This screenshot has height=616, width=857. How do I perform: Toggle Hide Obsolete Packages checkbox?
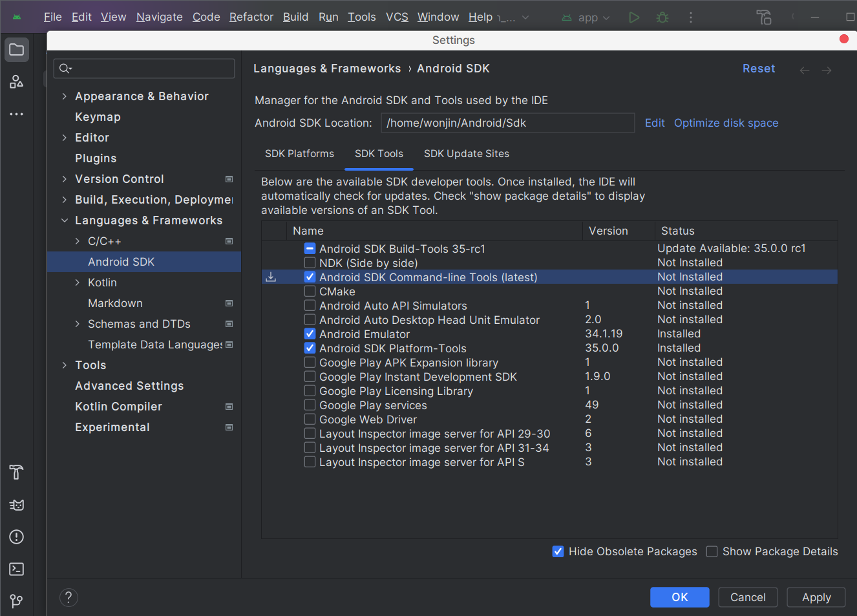(558, 551)
